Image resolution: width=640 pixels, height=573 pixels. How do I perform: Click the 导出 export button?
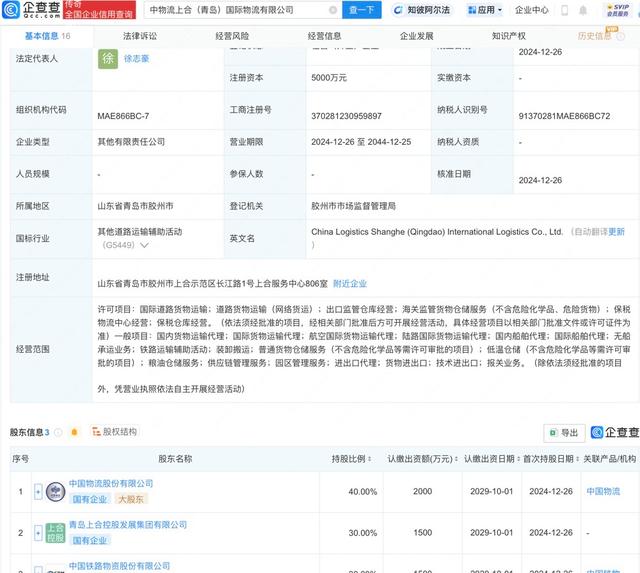coord(564,432)
